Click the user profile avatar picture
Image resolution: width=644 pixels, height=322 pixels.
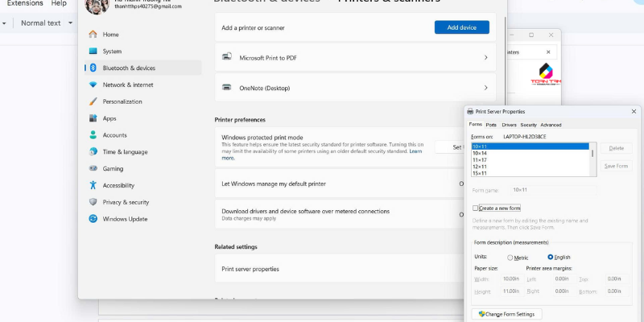point(93,6)
